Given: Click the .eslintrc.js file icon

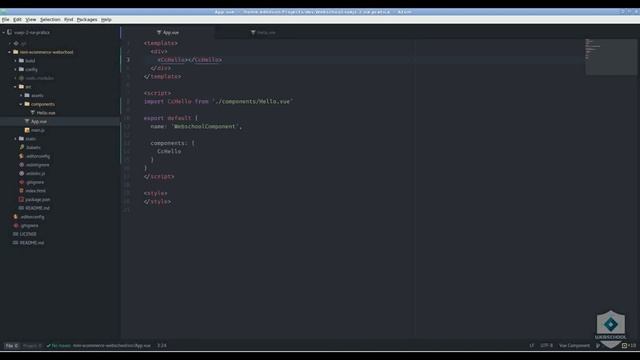Looking at the screenshot, I should pos(22,173).
